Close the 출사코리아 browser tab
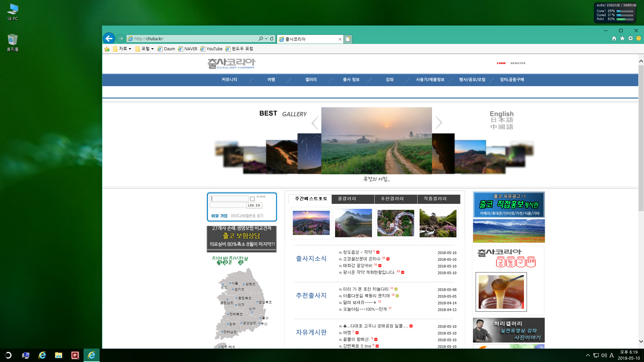The image size is (644, 362). (x=340, y=39)
